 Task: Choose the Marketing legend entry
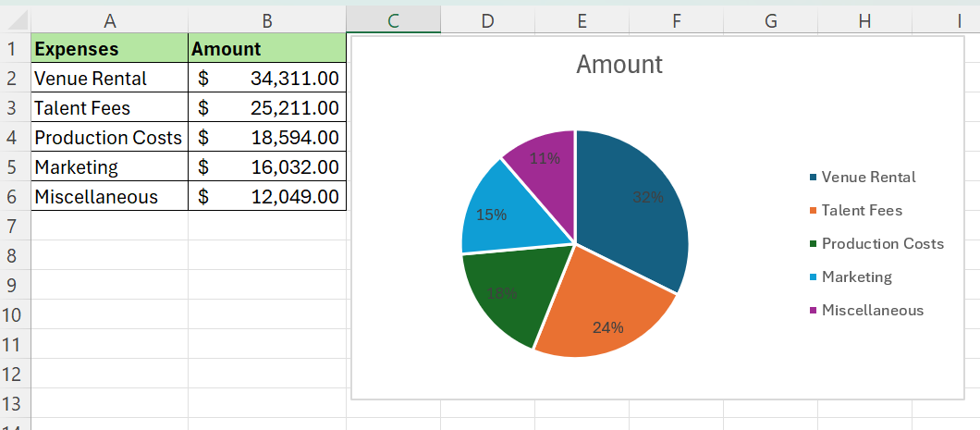856,276
